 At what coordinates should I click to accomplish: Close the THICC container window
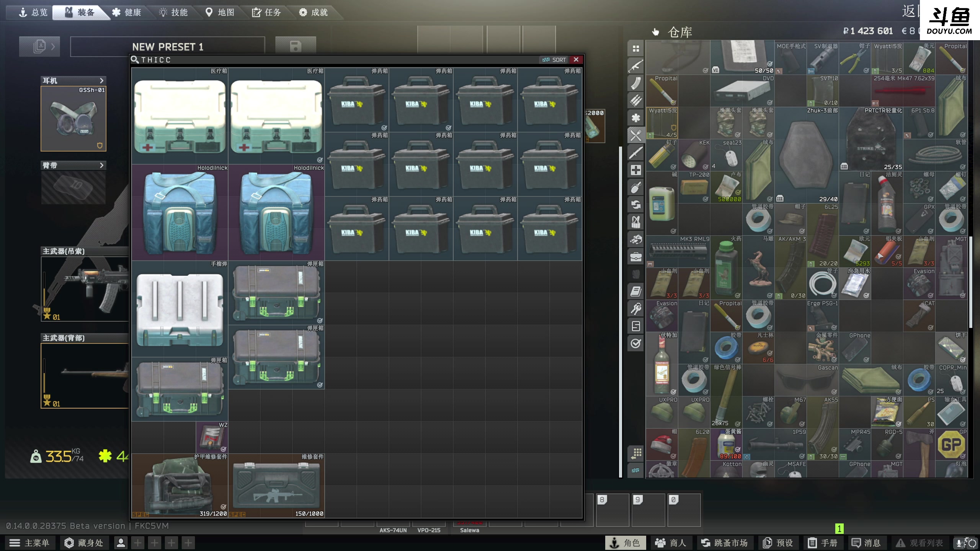click(576, 60)
